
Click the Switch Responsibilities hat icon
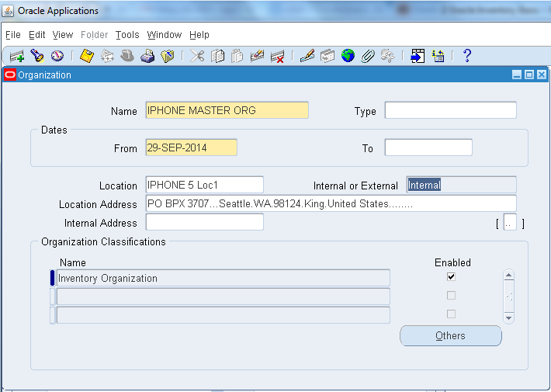[127, 56]
